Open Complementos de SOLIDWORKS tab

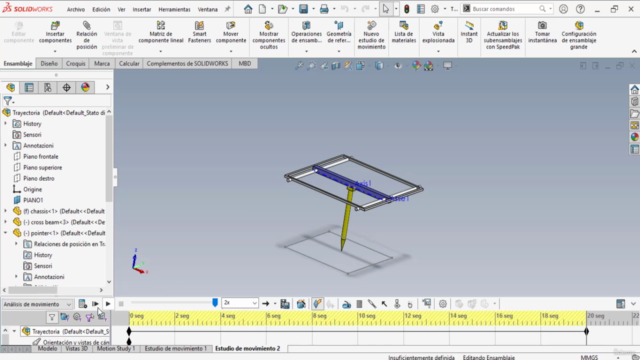pos(187,64)
